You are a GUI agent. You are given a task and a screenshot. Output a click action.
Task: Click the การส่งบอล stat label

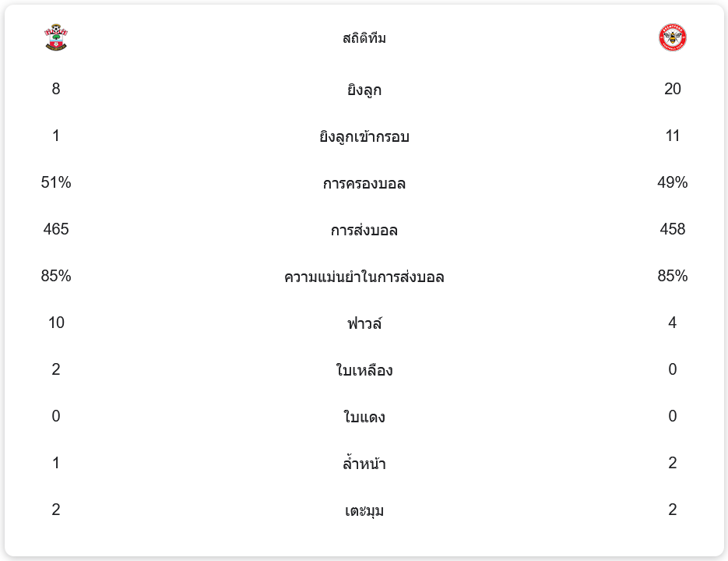coord(364,230)
